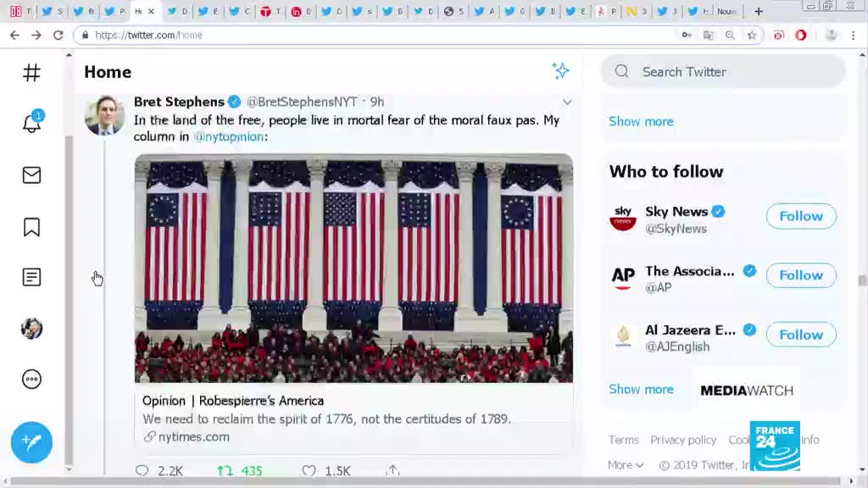Follow Sky News
The width and height of the screenshot is (868, 488).
click(x=800, y=216)
